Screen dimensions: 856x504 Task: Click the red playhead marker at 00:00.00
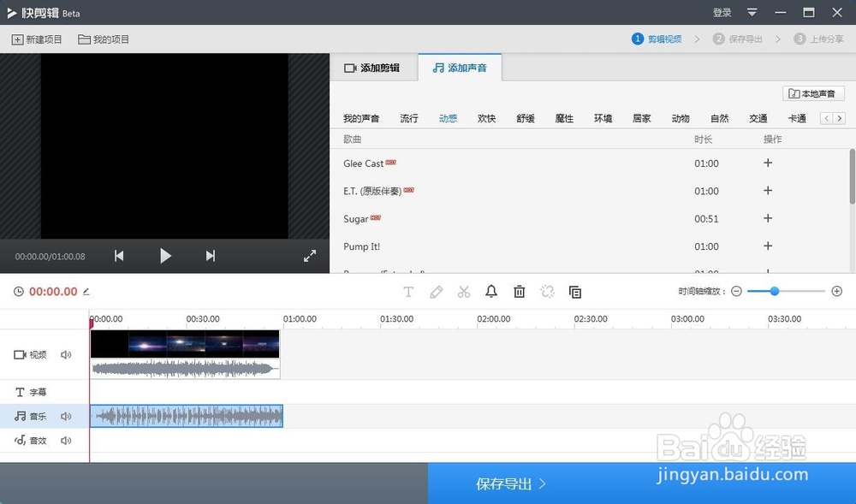point(92,323)
